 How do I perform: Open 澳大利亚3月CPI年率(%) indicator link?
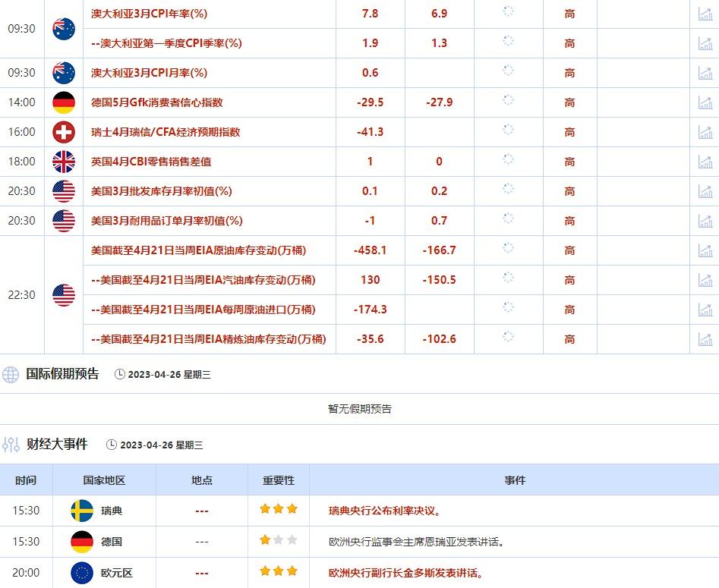pyautogui.click(x=149, y=14)
